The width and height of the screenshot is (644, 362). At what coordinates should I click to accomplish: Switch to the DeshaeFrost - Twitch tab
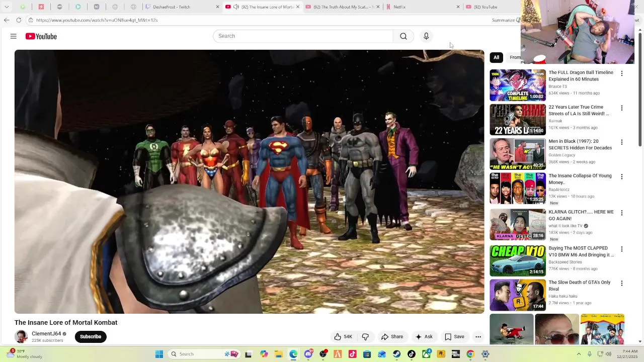click(181, 7)
